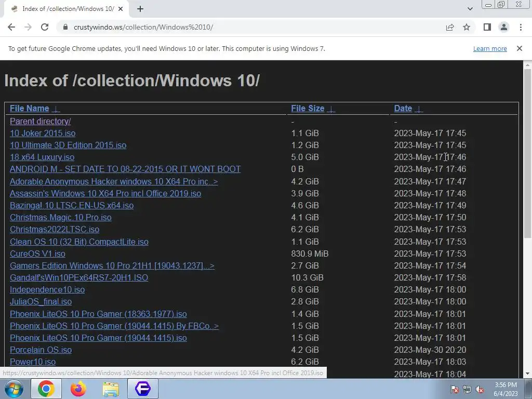Sort by the Date column header
Screen dimensions: 532x399
click(403, 108)
